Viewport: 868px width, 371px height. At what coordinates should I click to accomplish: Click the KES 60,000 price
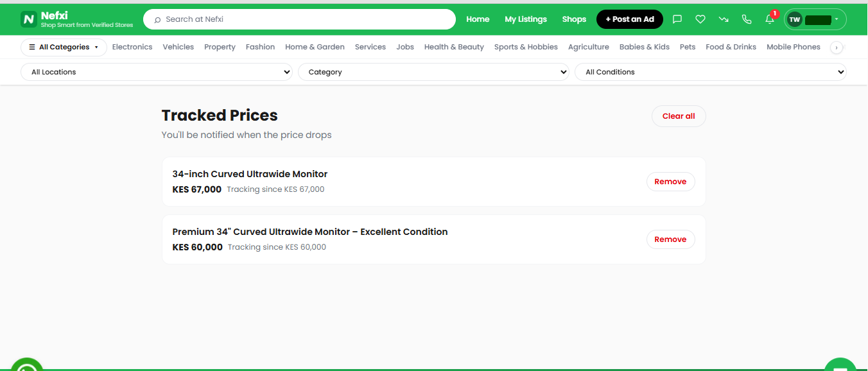click(198, 247)
